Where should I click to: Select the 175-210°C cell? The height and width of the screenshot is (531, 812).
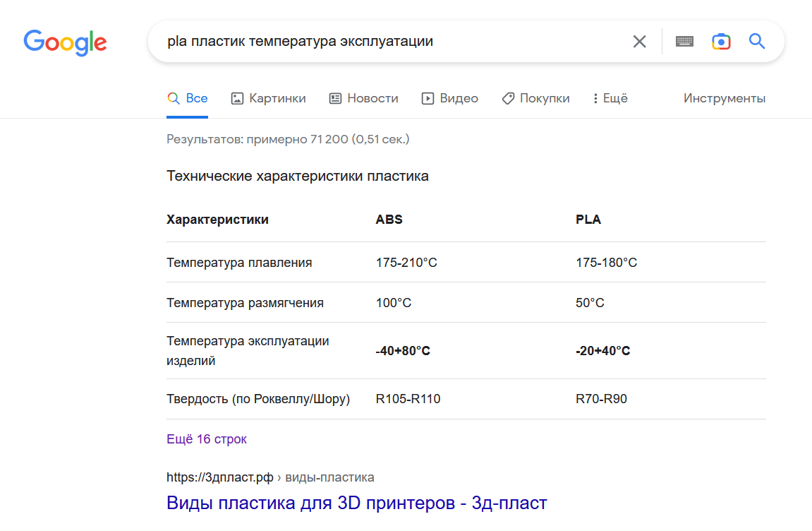point(406,263)
